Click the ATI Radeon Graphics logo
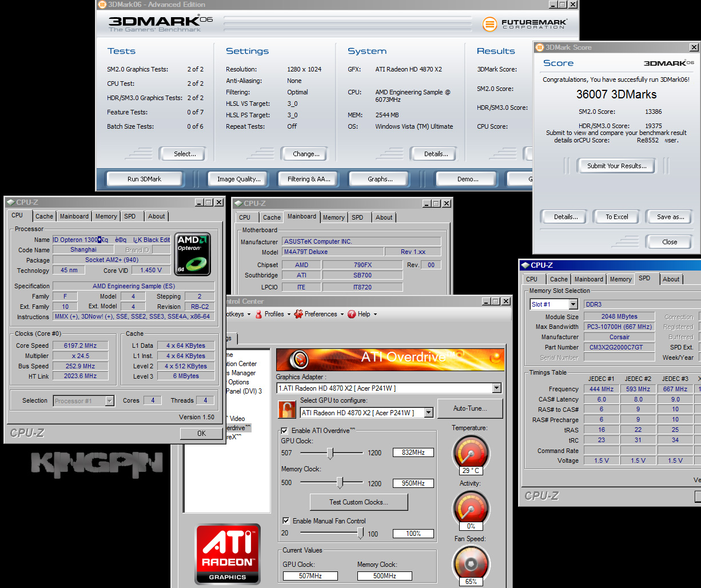 point(228,554)
